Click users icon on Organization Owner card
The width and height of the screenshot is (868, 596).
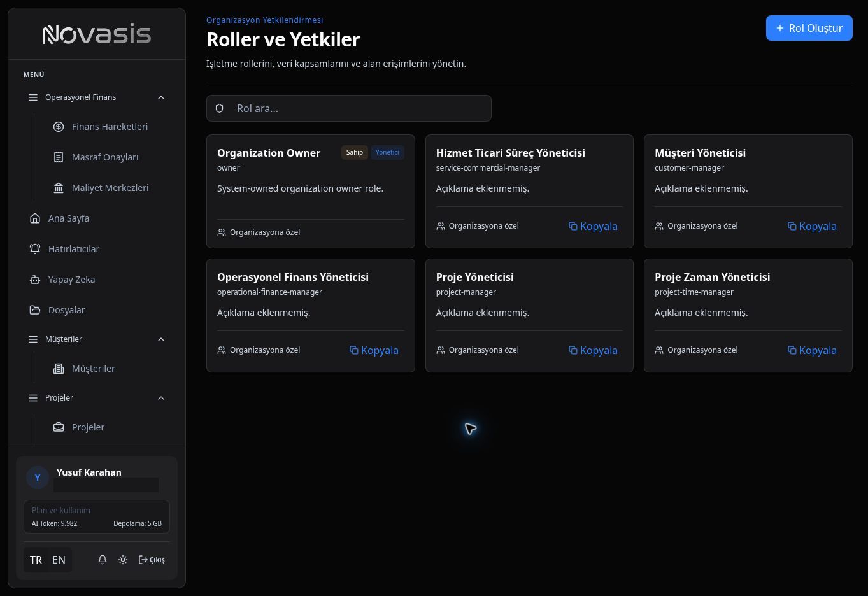pyautogui.click(x=222, y=232)
